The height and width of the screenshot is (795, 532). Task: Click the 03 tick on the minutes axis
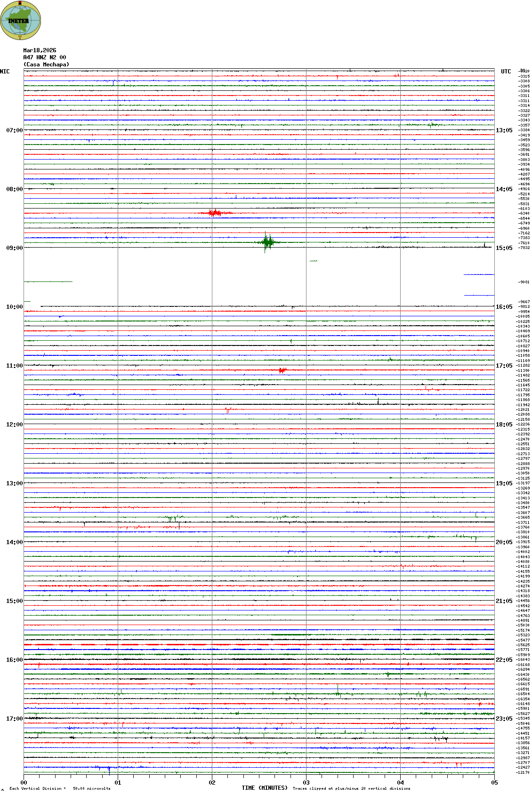(x=306, y=783)
